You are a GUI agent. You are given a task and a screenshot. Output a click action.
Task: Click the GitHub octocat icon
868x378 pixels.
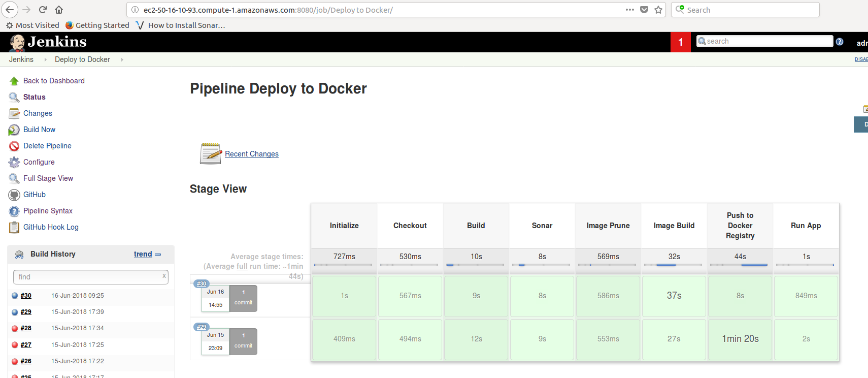point(14,195)
